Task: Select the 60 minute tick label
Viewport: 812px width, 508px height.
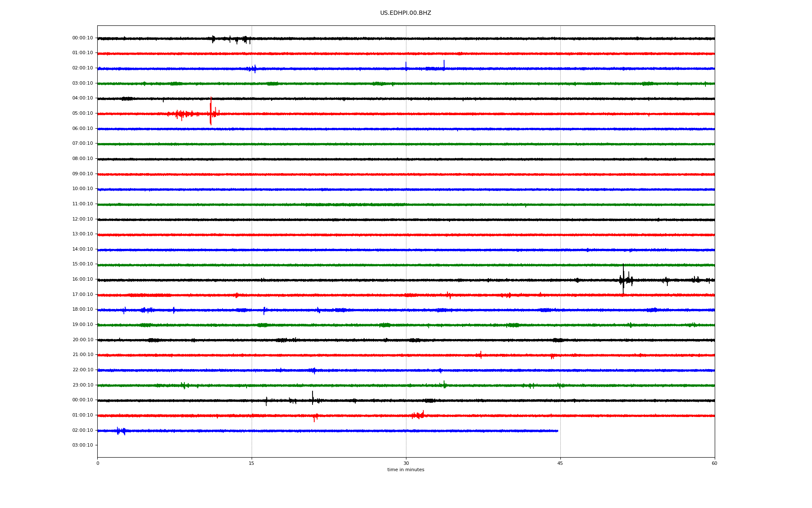Action: point(714,463)
